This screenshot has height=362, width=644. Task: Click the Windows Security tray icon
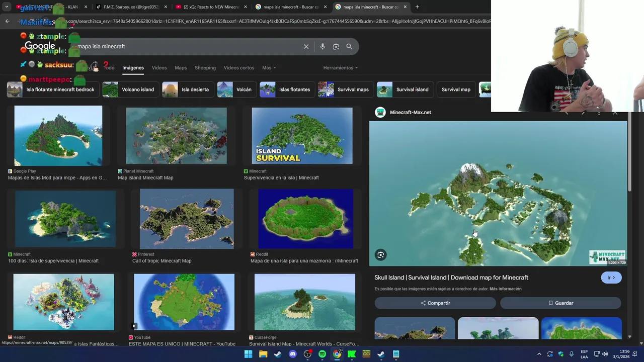tap(561, 354)
